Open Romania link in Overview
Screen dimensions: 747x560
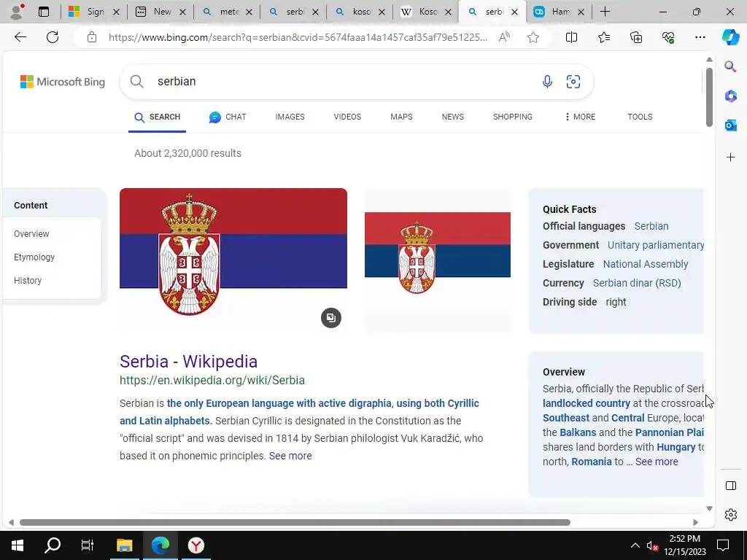[x=591, y=462]
